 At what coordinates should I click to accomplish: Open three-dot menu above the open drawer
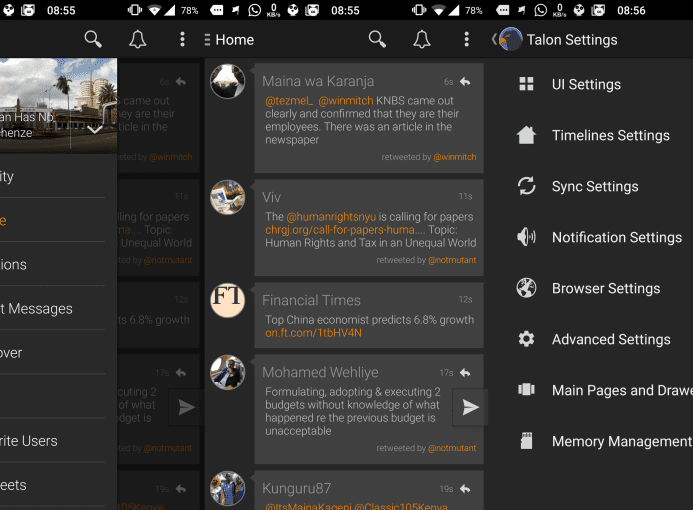point(182,39)
